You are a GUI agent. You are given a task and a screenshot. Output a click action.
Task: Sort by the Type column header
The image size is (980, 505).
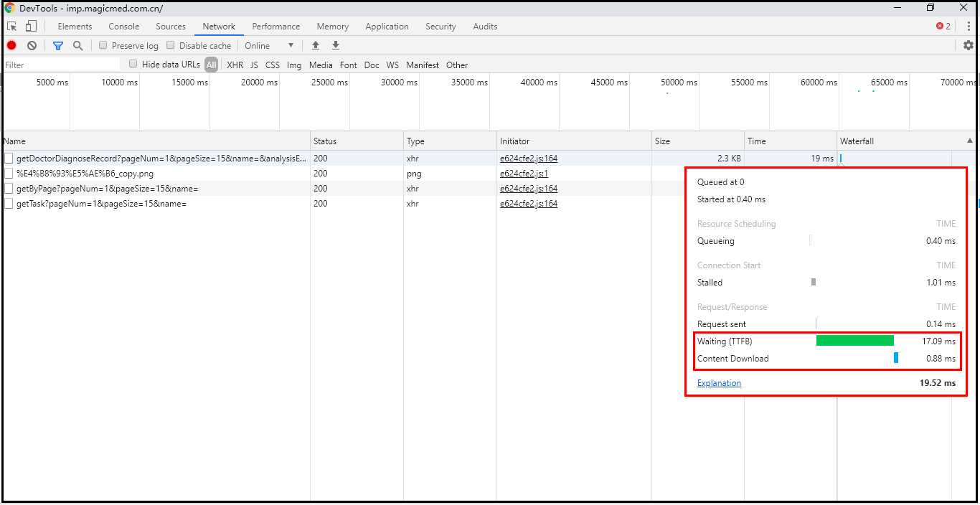[450, 141]
